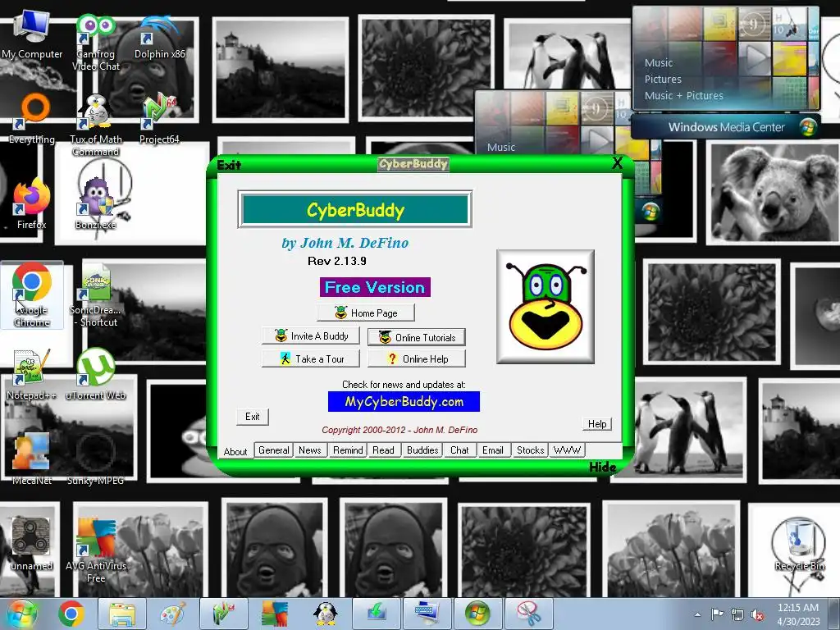Open the SonicDrea... Shortcut icon
The image size is (840, 630).
[x=96, y=295]
